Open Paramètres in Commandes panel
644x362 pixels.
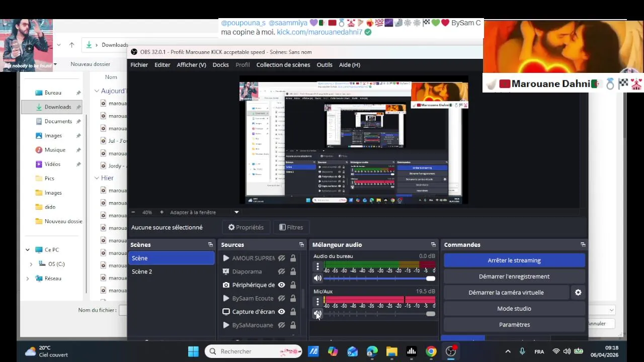point(514,325)
